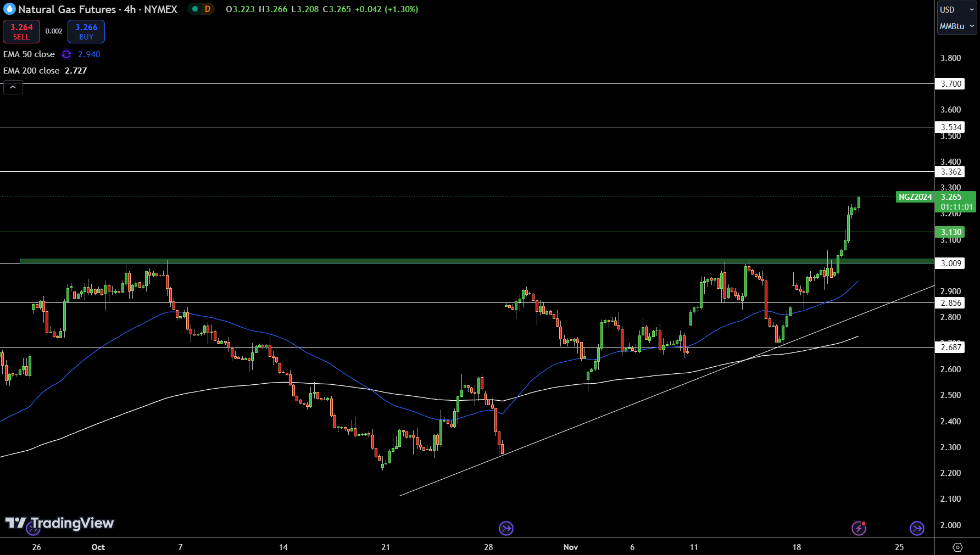Click the green 3.130 price level label
Viewport: 980px width, 555px height.
[950, 232]
